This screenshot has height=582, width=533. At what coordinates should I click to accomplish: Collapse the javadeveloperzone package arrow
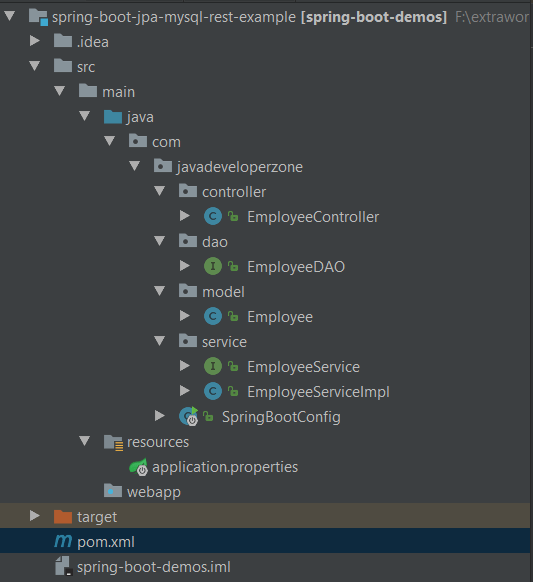134,166
